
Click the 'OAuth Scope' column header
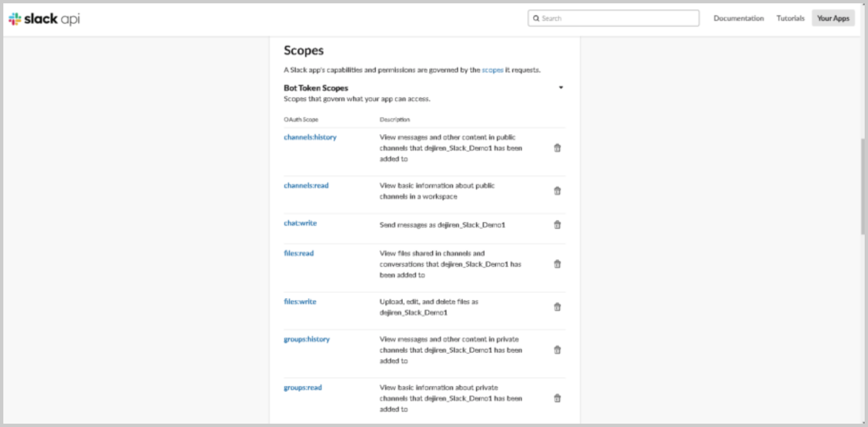click(x=301, y=120)
